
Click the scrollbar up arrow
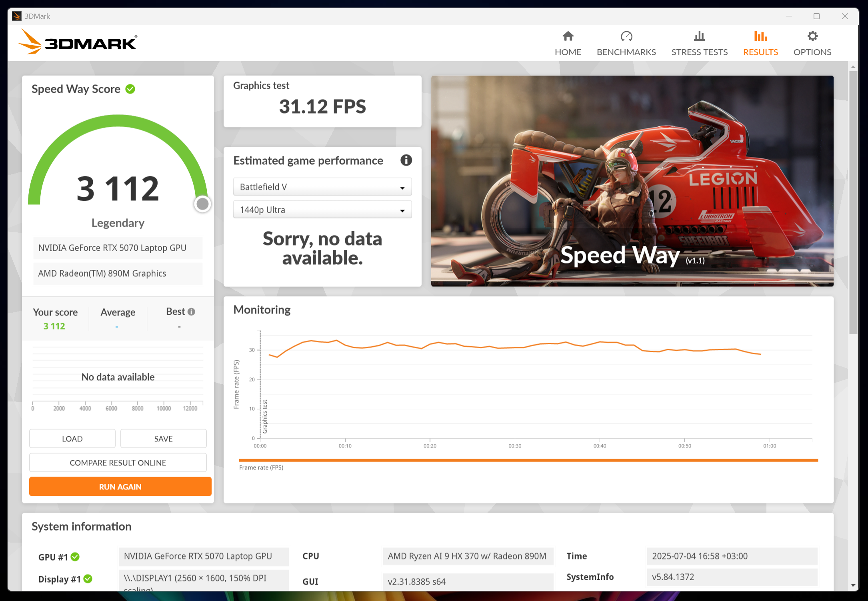[x=853, y=66]
